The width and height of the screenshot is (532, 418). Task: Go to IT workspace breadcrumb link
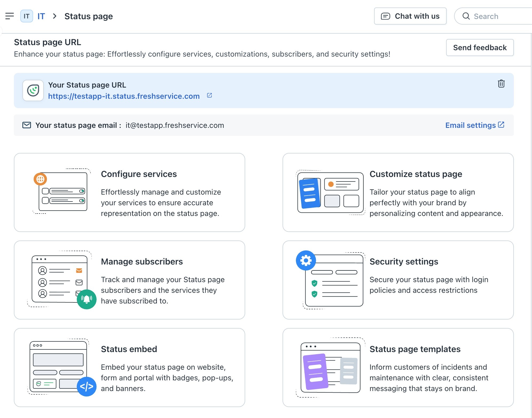pos(41,16)
